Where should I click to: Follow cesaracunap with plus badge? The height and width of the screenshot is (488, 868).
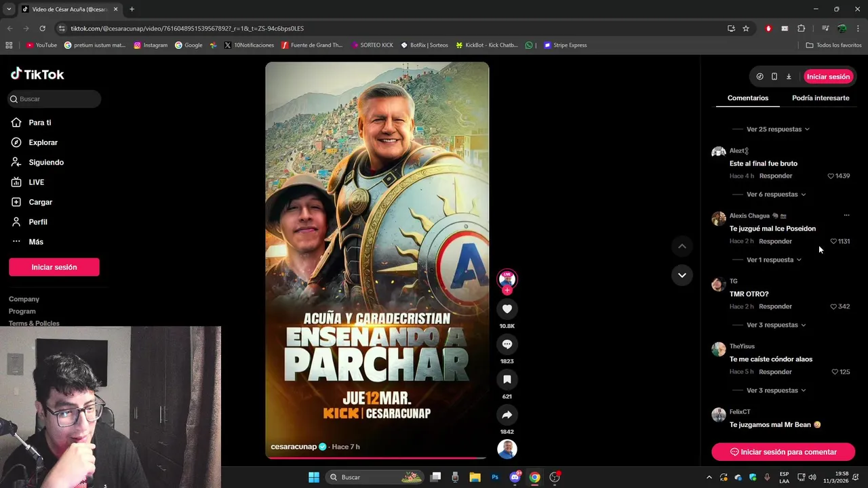[x=507, y=290]
